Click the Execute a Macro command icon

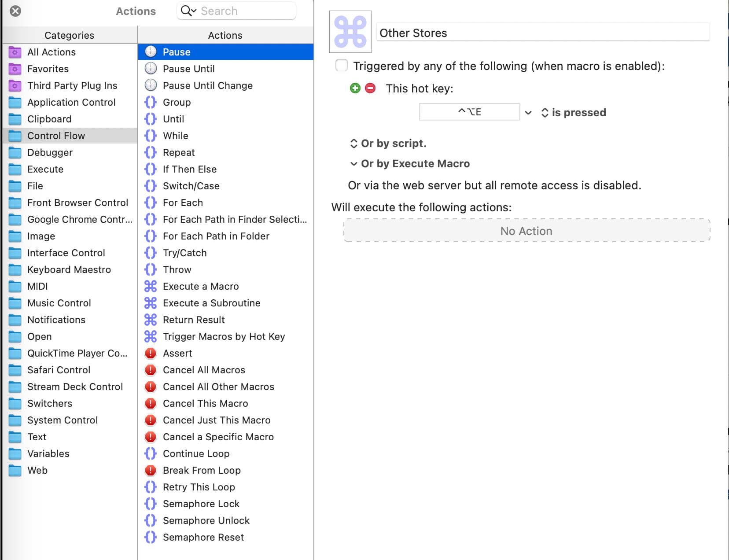tap(151, 286)
